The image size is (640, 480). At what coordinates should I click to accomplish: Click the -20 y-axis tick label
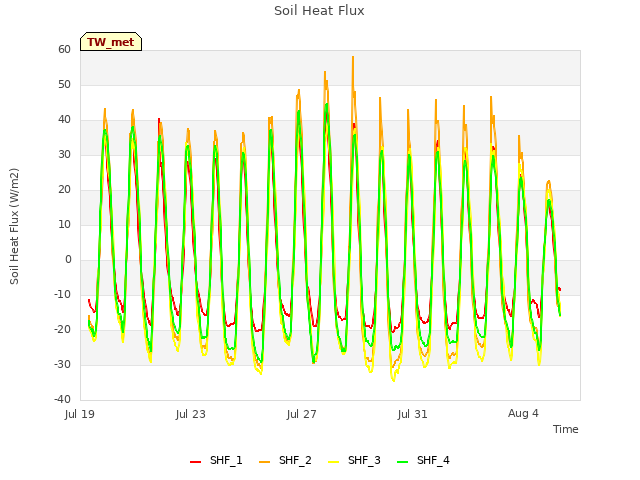(62, 329)
